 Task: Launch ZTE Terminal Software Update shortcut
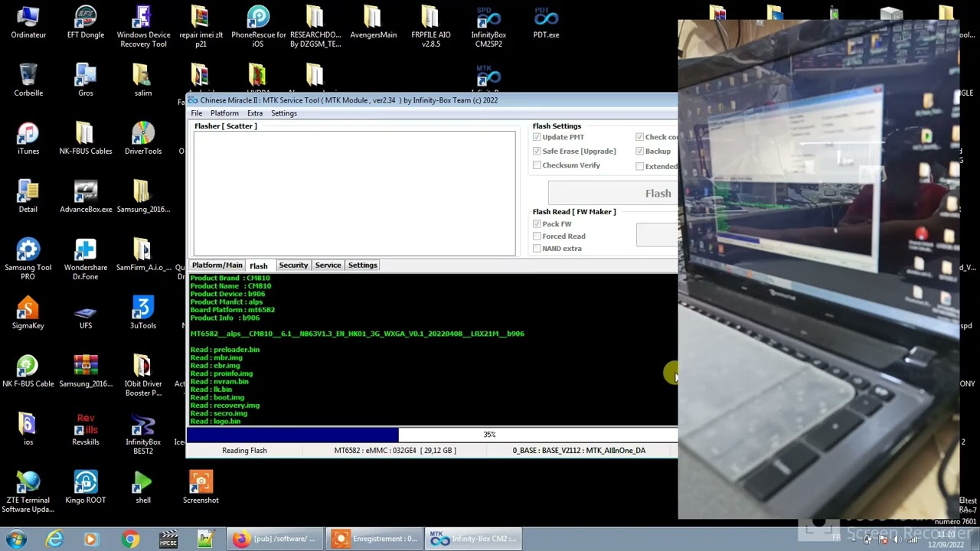click(x=28, y=492)
